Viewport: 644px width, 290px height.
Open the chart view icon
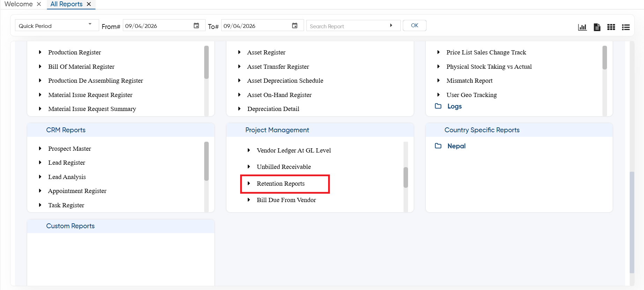coord(582,27)
